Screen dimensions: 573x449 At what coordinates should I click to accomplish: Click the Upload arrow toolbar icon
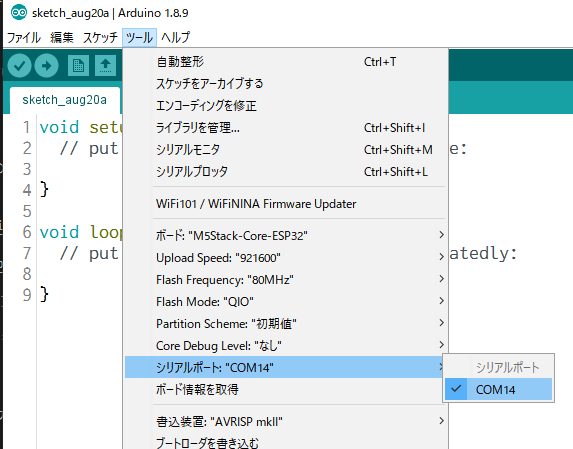coord(46,66)
